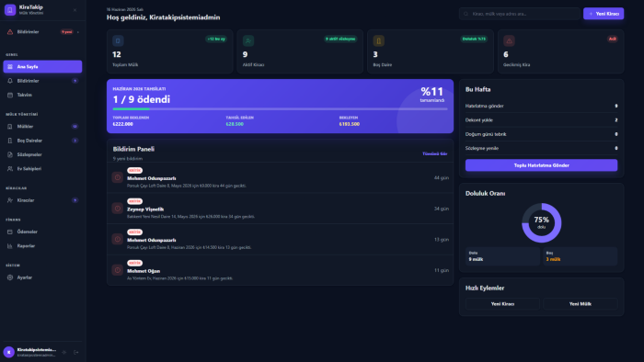
Task: Click the purple K user avatar
Action: coord(8,352)
